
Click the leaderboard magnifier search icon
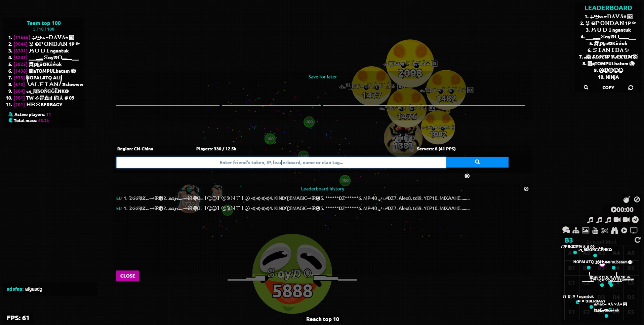[x=586, y=87]
